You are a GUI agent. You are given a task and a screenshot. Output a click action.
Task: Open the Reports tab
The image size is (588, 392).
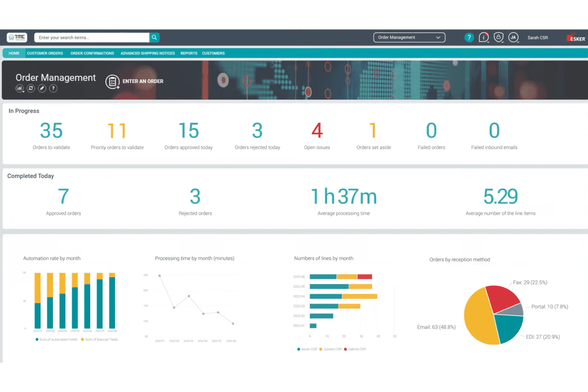tap(189, 53)
